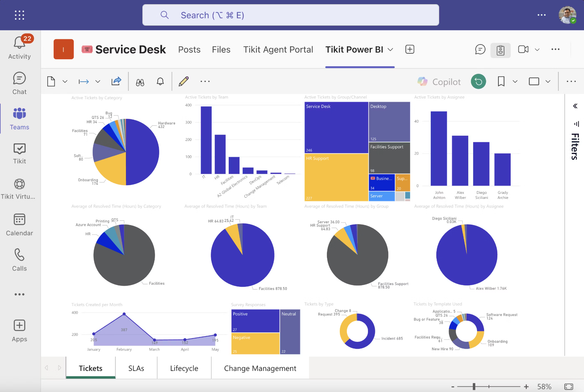Open Activity notifications feed
Screen dimensions: 584x392
coord(20,48)
